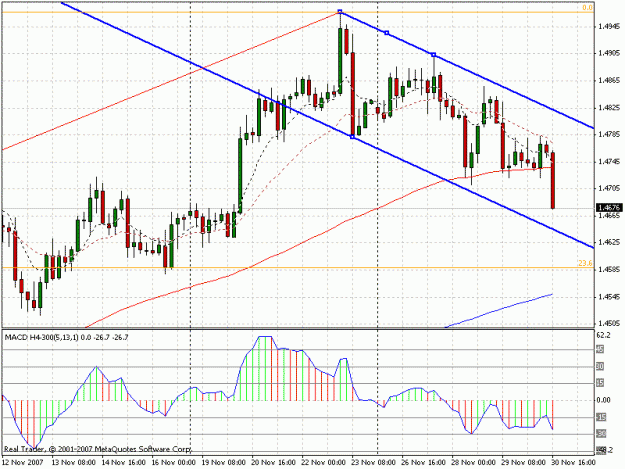Select the middle anchor handle on upper channel line
The width and height of the screenshot is (625, 469).
(x=386, y=33)
